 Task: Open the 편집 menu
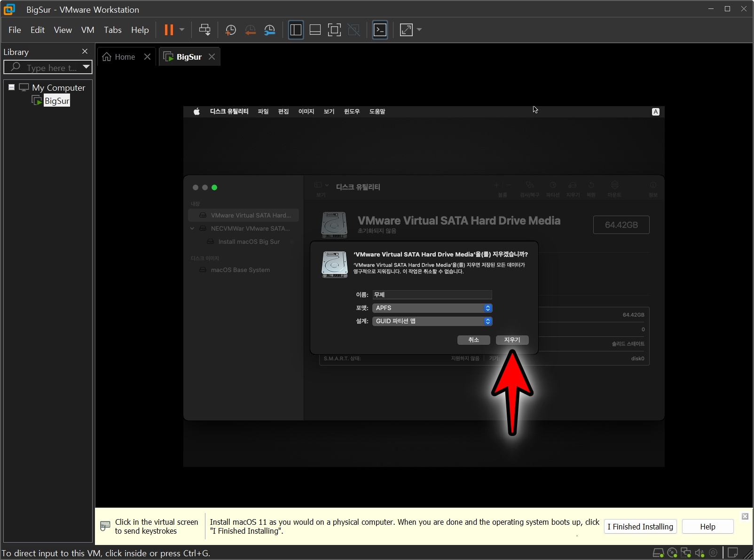[x=283, y=111]
